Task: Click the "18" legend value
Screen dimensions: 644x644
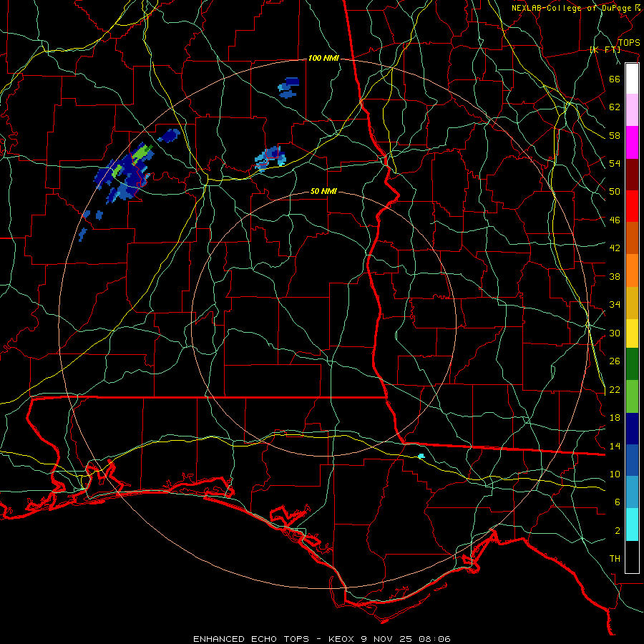Action: click(x=615, y=418)
